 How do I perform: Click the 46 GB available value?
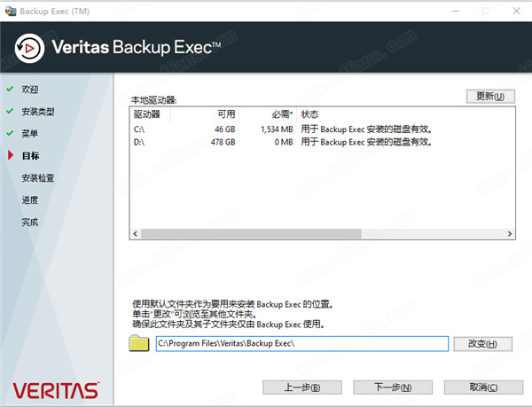224,129
